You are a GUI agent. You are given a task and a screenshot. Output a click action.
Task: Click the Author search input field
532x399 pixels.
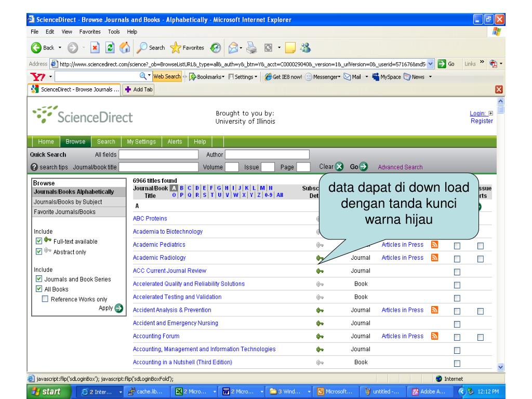(267, 155)
